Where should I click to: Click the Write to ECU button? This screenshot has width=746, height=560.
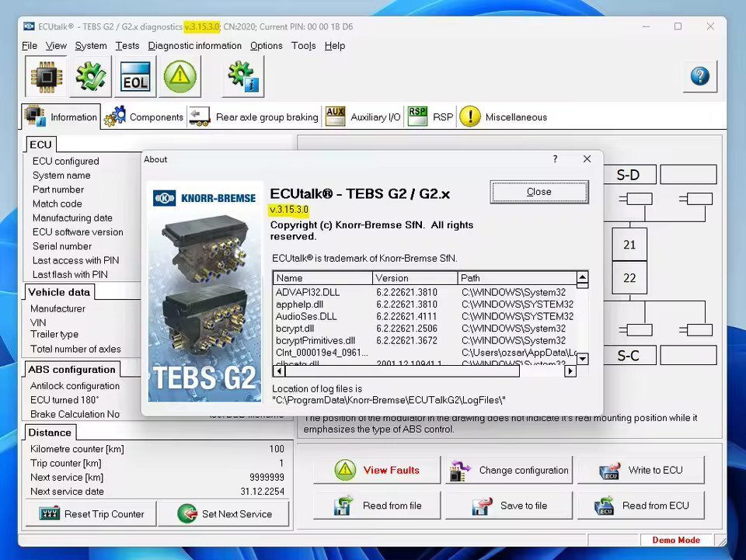[640, 470]
